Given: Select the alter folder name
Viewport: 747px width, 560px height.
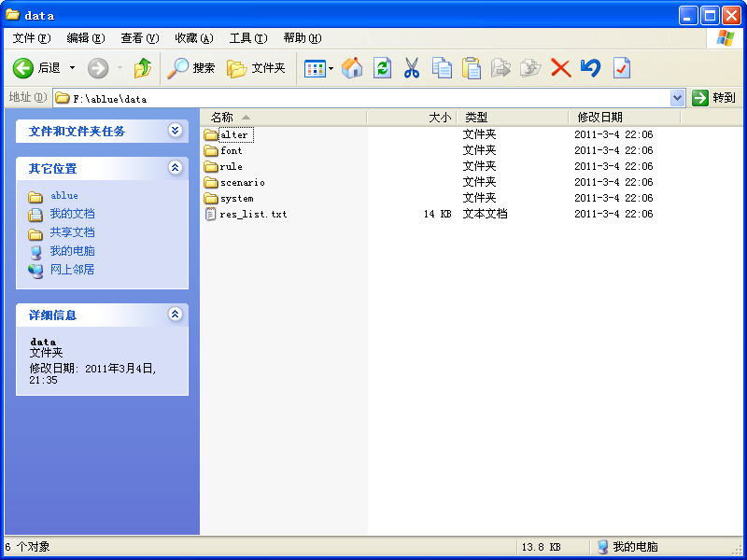Looking at the screenshot, I should [x=234, y=134].
